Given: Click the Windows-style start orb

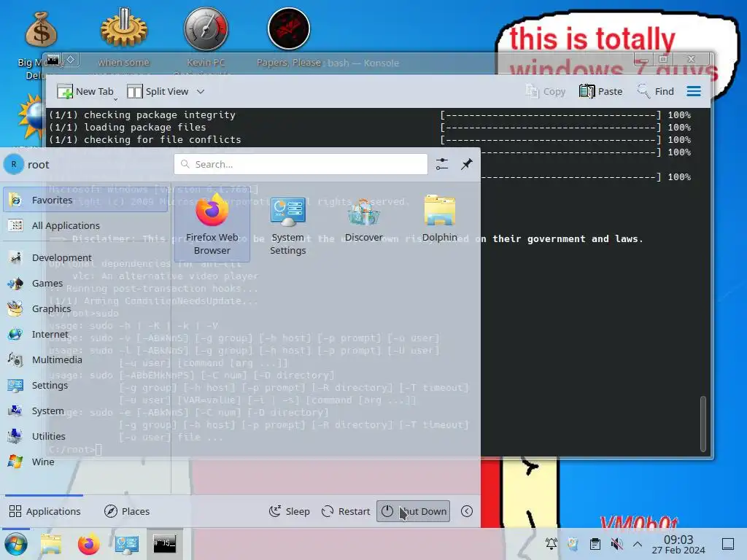Looking at the screenshot, I should tap(16, 544).
